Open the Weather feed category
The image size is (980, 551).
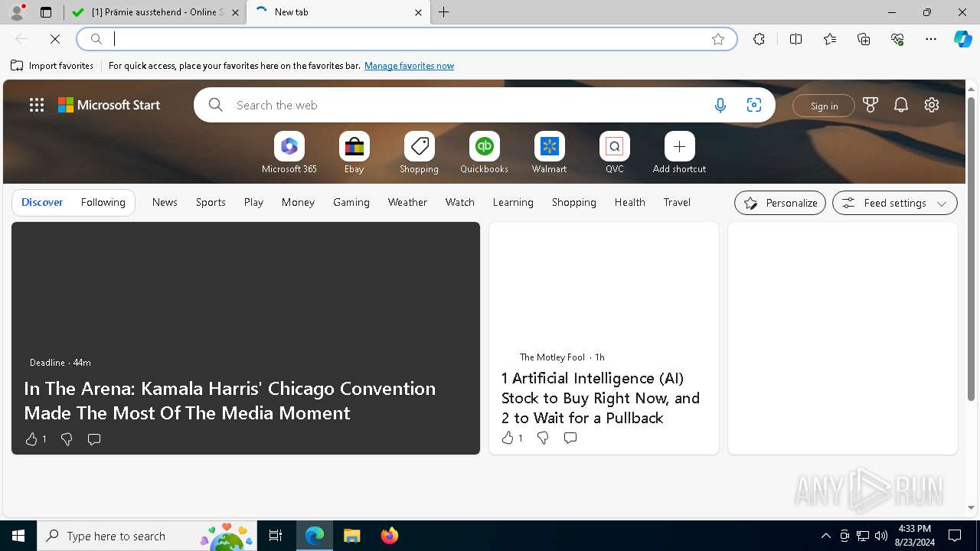click(407, 203)
